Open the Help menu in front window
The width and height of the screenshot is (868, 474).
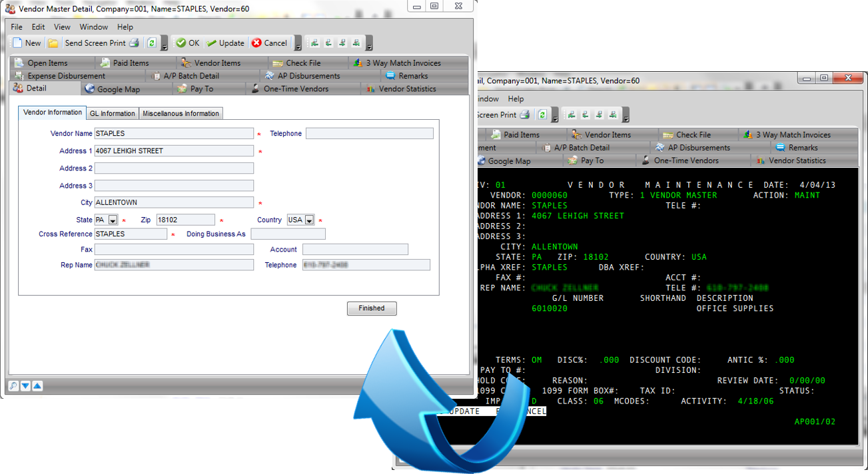pyautogui.click(x=125, y=27)
